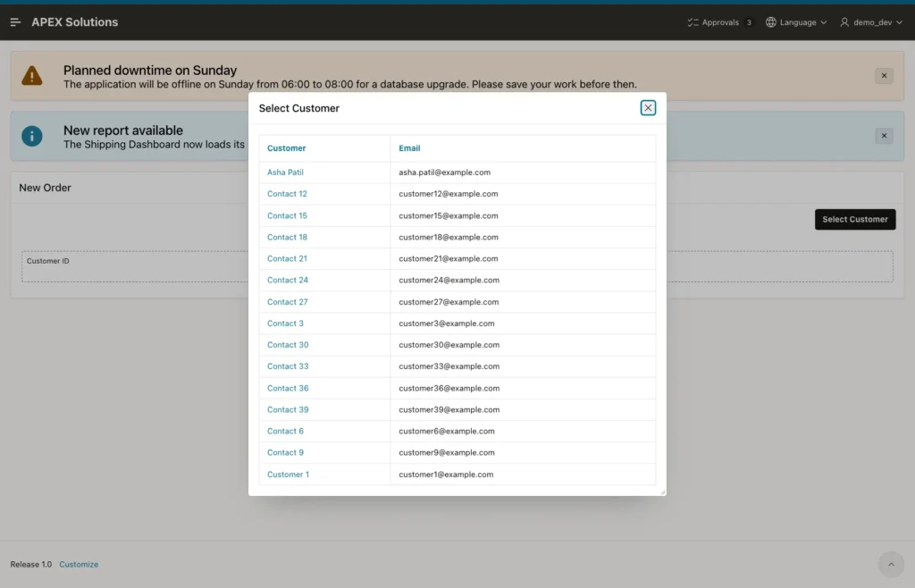Click the Planned downtime on Sunday heading
915x588 pixels.
[x=150, y=70]
